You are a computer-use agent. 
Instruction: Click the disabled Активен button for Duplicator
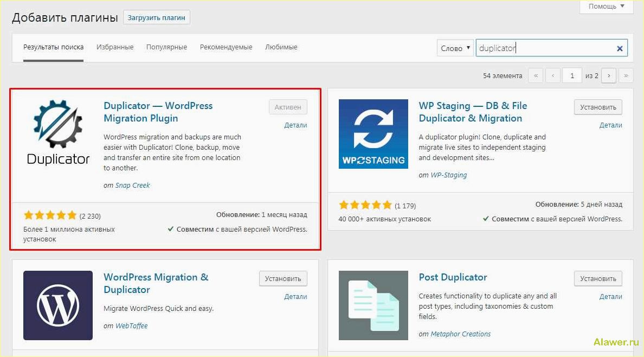click(x=288, y=107)
